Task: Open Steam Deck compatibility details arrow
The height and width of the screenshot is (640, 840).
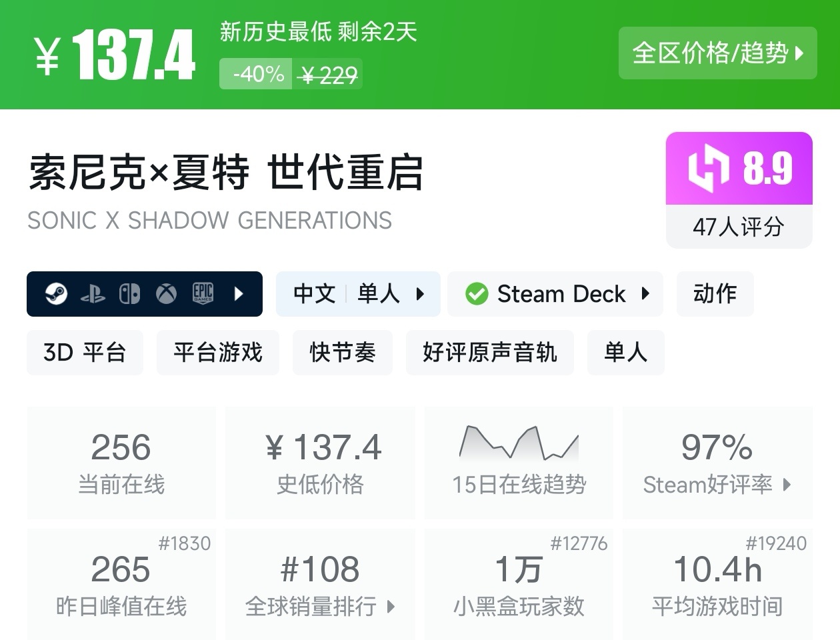Action: [x=645, y=293]
